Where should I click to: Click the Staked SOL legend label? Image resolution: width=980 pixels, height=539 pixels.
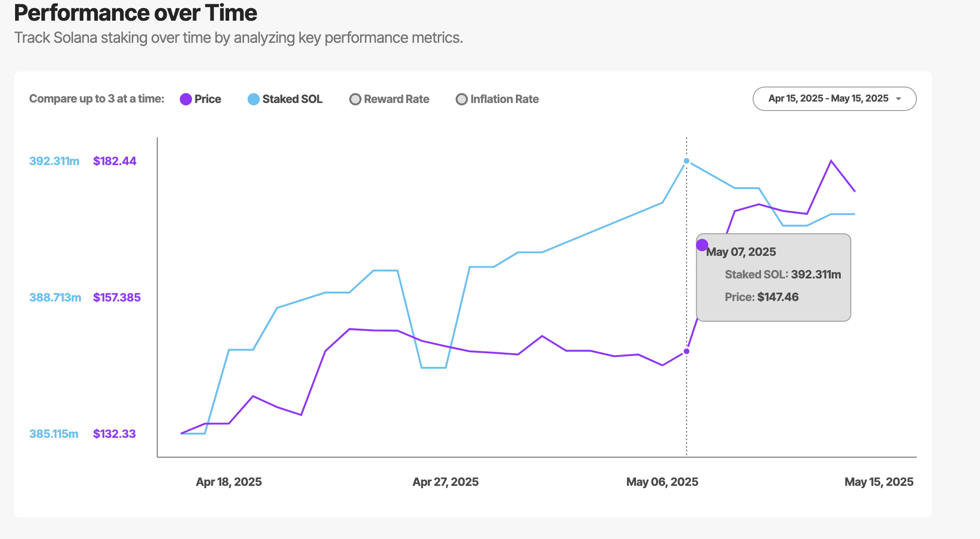(292, 99)
